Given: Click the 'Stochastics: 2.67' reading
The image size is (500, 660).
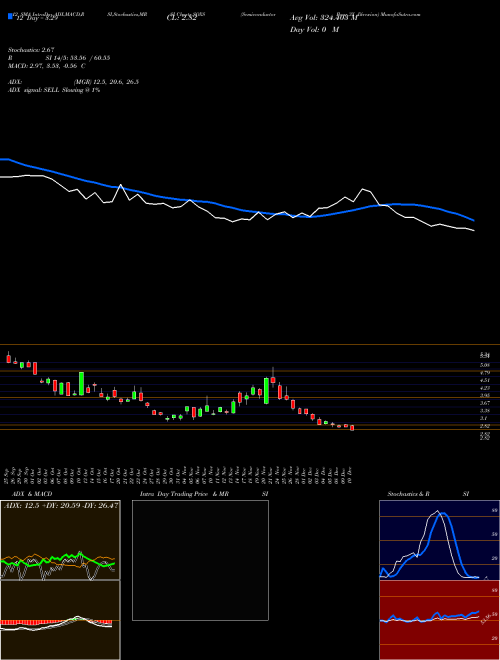Looking at the screenshot, I should coord(31,50).
